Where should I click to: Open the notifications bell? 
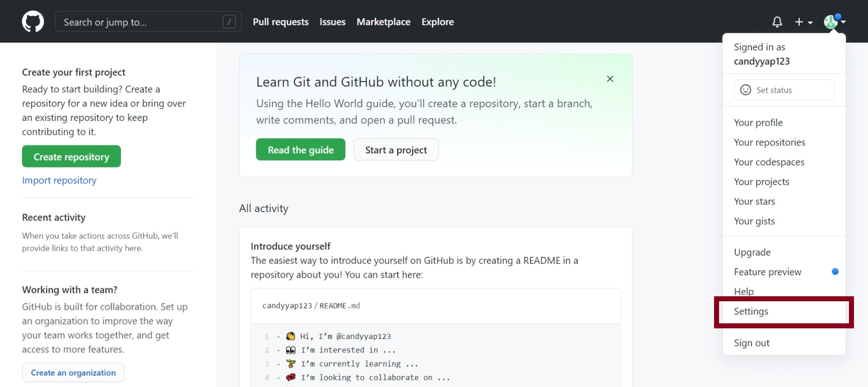[x=777, y=22]
